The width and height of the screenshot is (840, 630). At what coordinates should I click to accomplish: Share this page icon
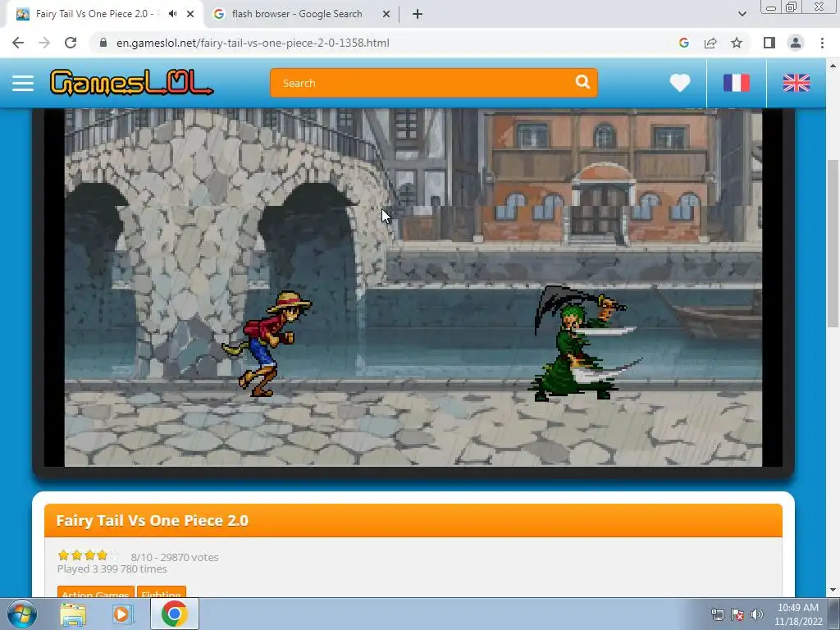(x=710, y=43)
